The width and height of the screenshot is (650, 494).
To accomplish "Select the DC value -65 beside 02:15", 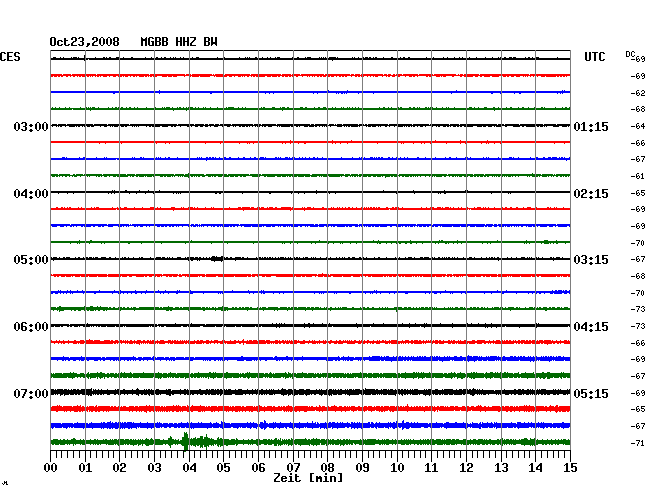I will point(638,193).
